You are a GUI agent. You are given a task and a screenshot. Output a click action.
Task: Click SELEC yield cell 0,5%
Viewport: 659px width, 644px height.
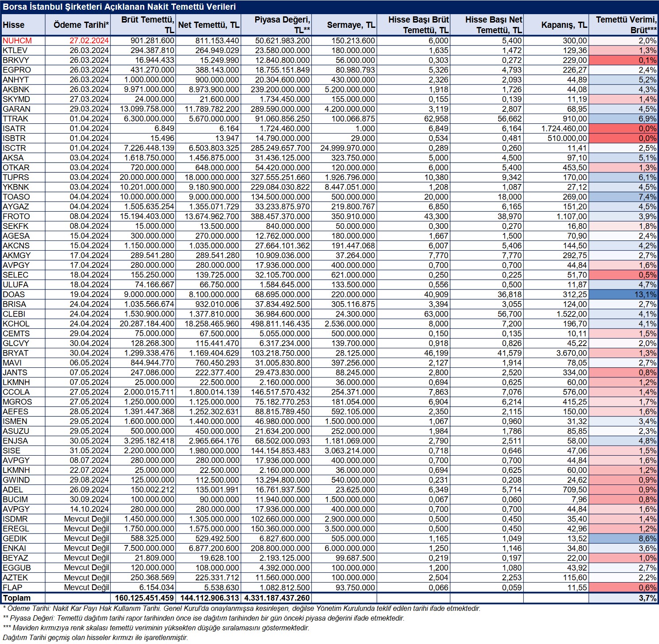tap(624, 275)
